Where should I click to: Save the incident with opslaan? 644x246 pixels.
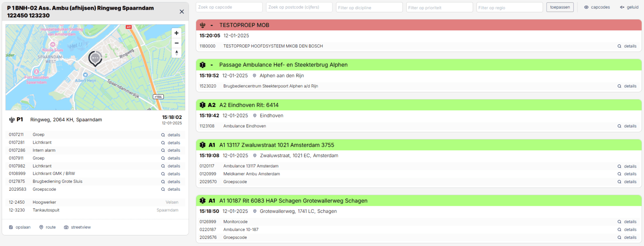[x=20, y=227]
